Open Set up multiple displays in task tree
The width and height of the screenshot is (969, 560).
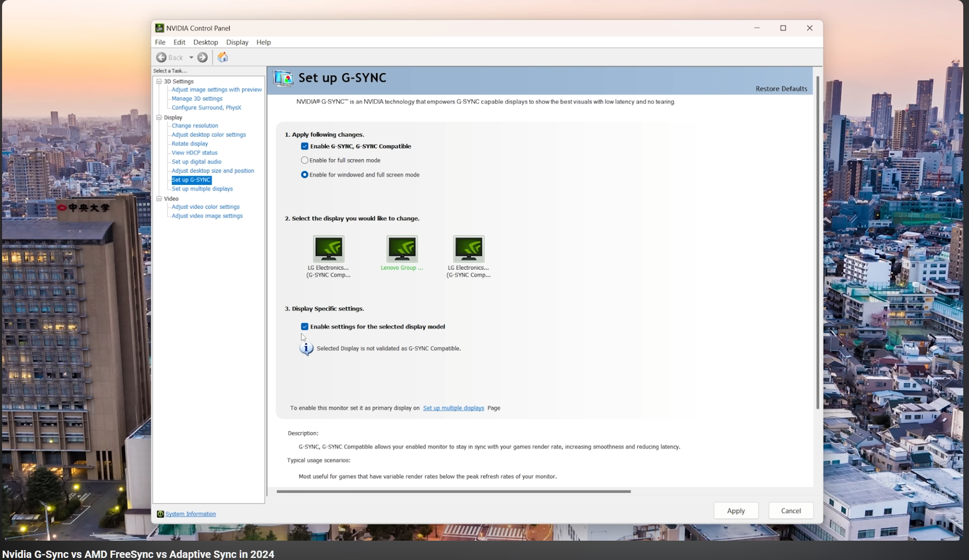[202, 189]
